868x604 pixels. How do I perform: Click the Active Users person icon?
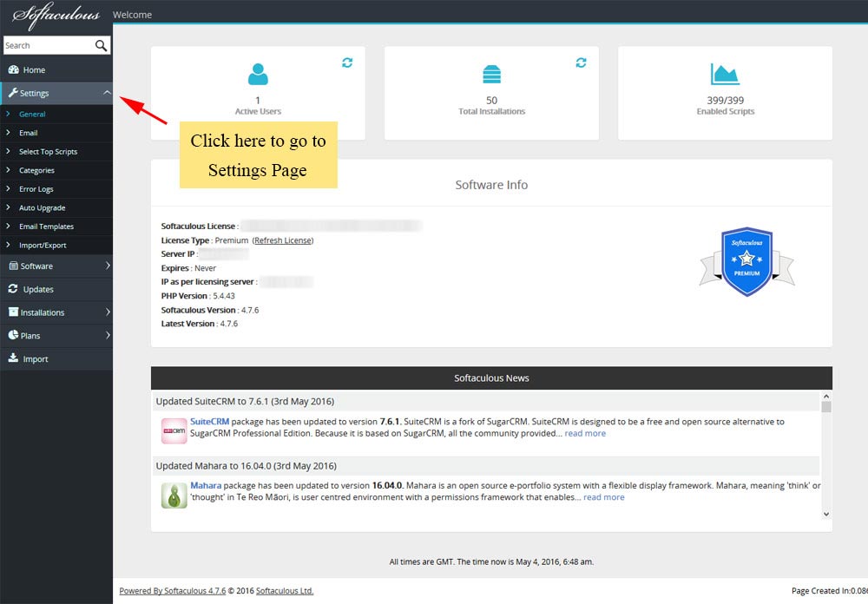tap(258, 74)
